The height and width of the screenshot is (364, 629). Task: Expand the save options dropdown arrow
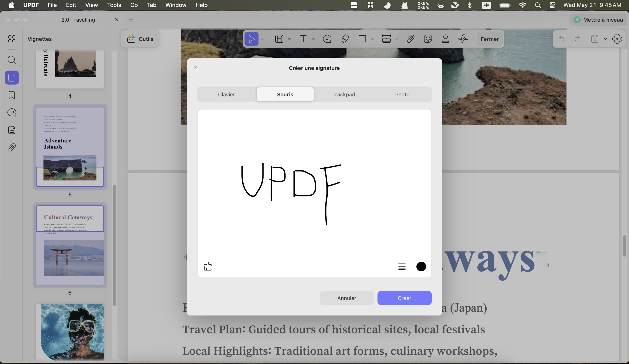coord(605,39)
